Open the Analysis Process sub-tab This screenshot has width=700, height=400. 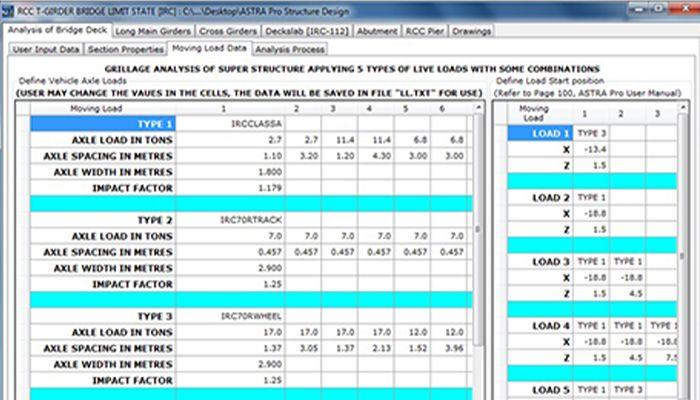point(290,49)
